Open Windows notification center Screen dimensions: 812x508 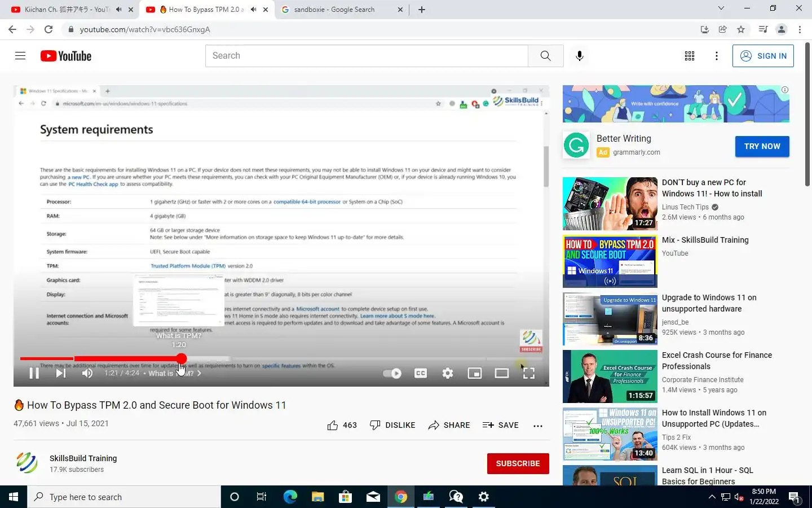click(x=795, y=497)
